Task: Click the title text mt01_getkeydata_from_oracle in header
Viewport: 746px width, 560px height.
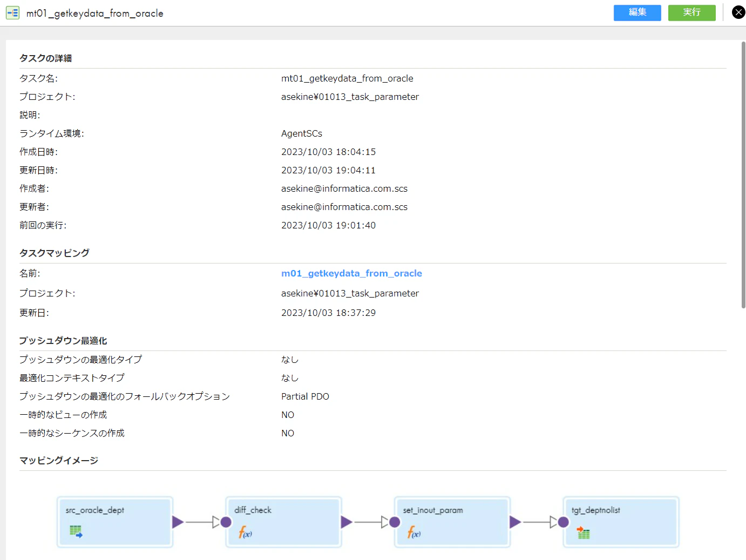Action: pyautogui.click(x=95, y=13)
